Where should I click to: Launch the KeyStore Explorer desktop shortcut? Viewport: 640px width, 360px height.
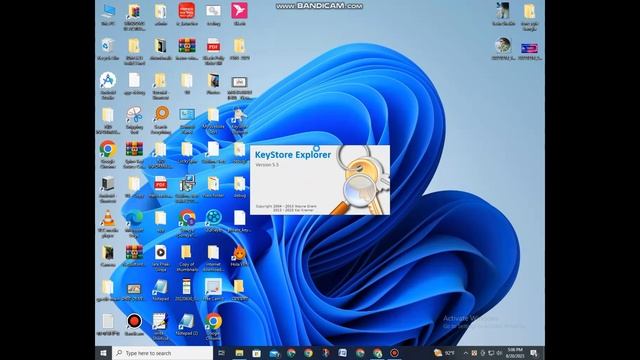coord(239,119)
